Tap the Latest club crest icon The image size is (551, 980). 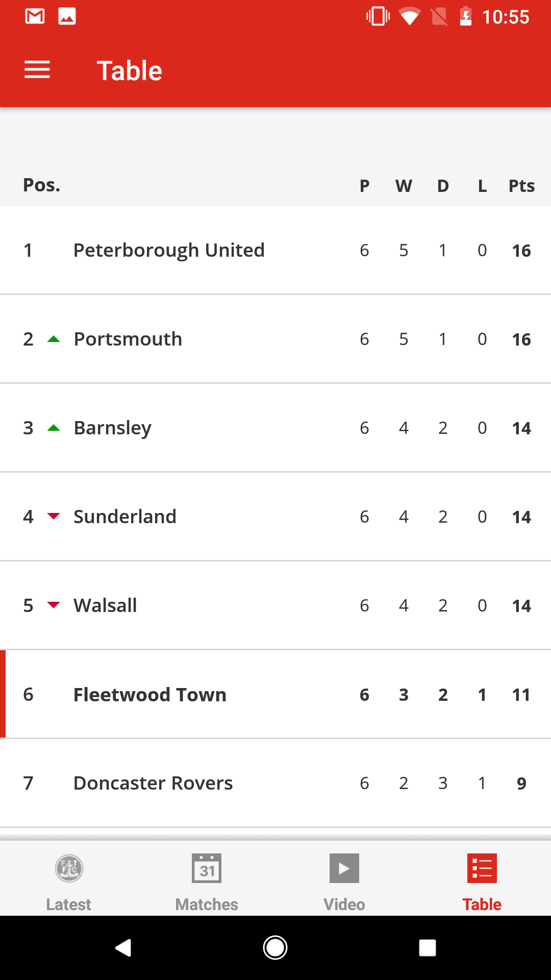click(69, 868)
